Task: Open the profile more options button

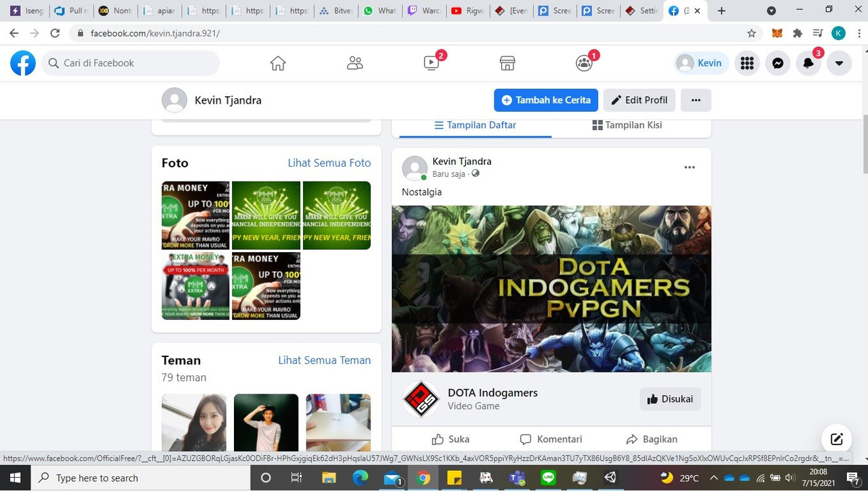Action: (x=696, y=100)
